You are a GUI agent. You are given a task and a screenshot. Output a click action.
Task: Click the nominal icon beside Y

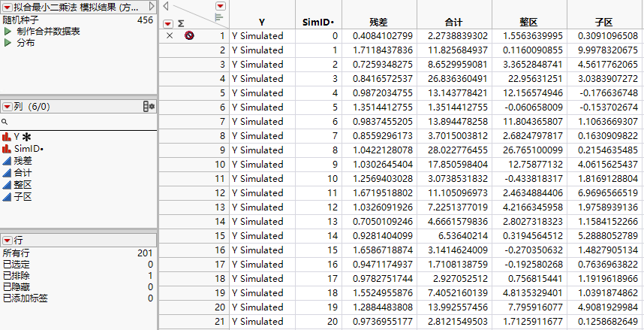pyautogui.click(x=7, y=137)
